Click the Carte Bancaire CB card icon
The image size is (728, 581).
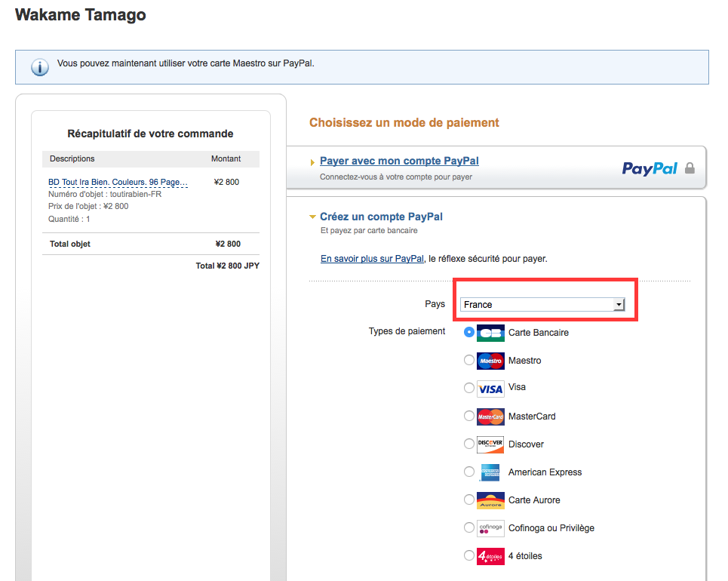click(490, 332)
